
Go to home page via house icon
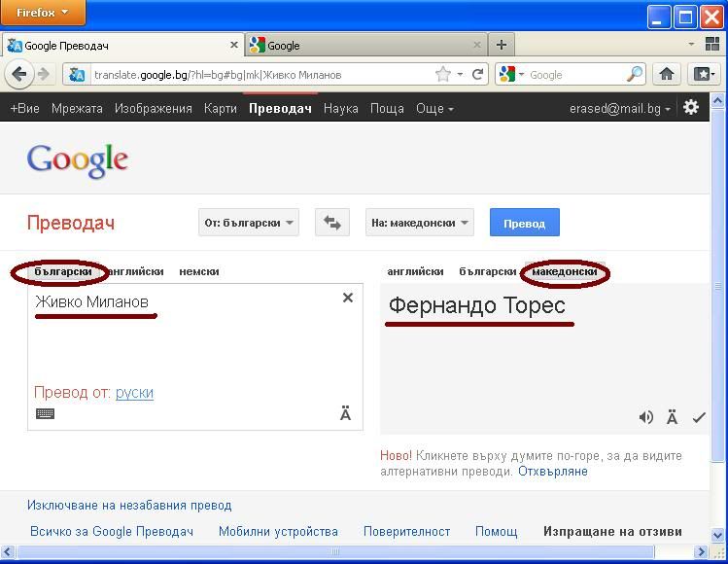tap(667, 74)
